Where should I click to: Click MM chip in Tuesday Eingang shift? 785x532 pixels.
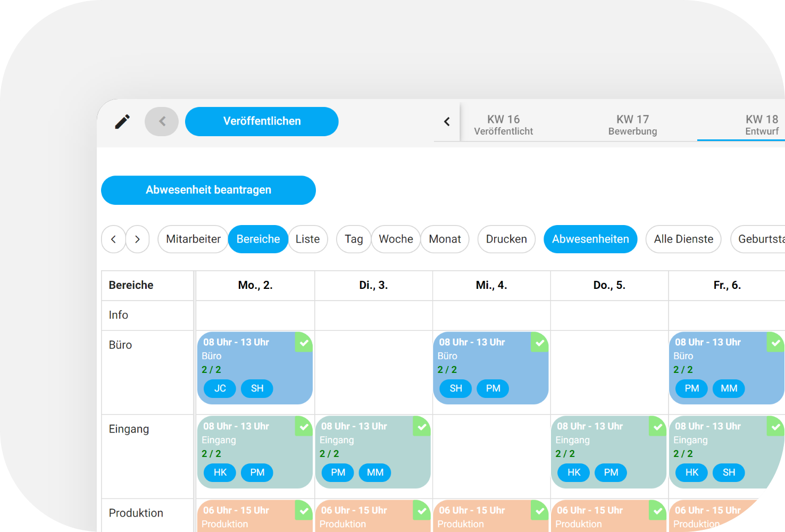pyautogui.click(x=375, y=472)
